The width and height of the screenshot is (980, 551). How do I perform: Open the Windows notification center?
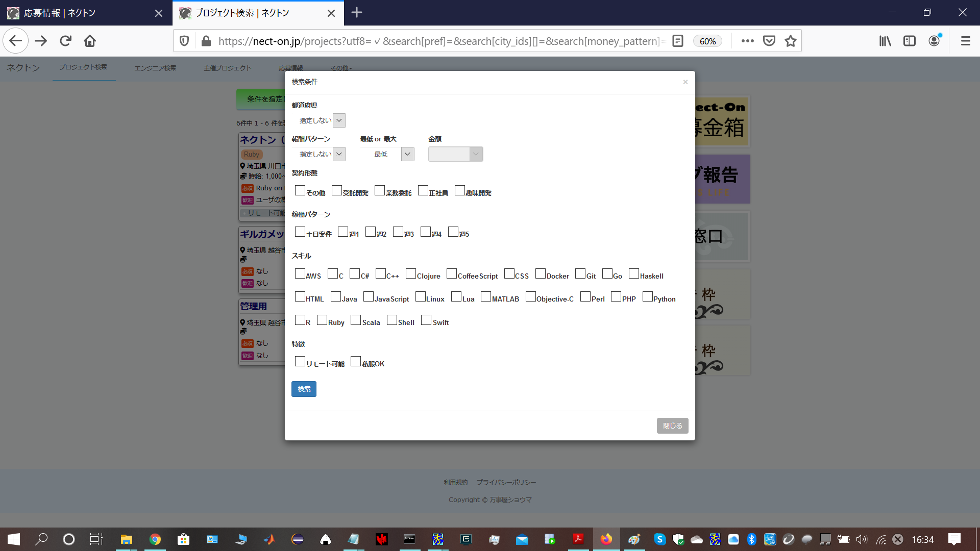point(954,539)
